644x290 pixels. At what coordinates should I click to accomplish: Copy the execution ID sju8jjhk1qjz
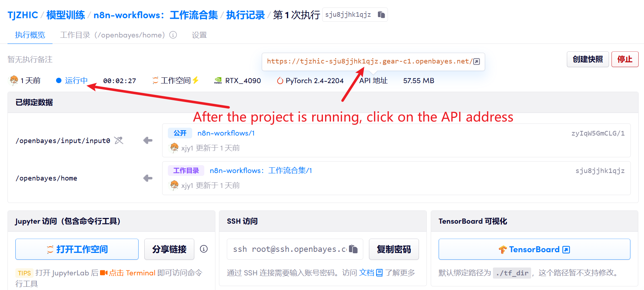point(381,15)
